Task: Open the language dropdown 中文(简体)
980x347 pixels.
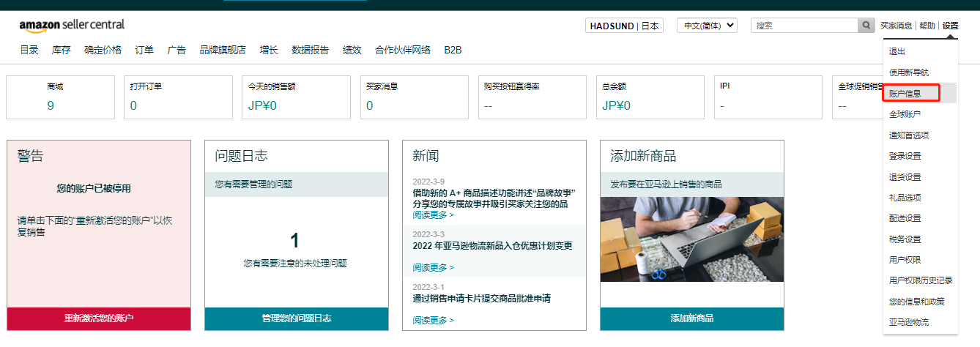Action: point(707,26)
